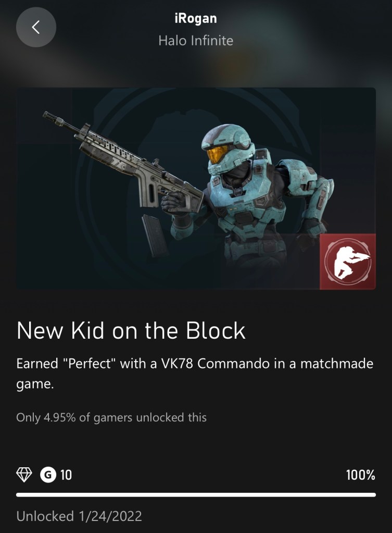Open the Spartan achievement artwork image
392x533 pixels.
196,189
